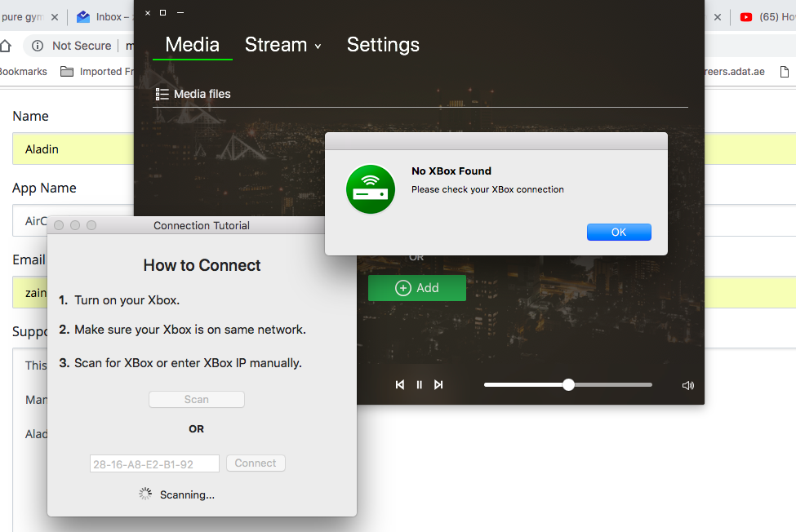Skip to the next track
Viewport: 796px width, 532px height.
[x=438, y=385]
